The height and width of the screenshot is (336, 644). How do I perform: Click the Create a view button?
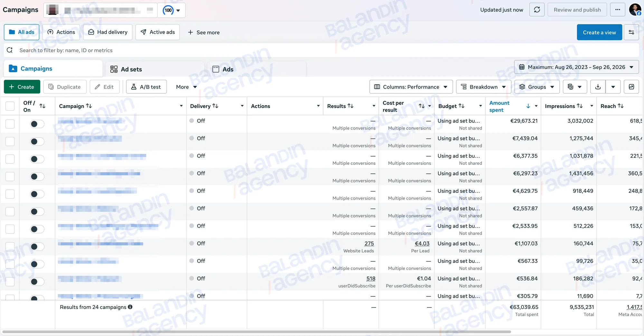(x=599, y=32)
